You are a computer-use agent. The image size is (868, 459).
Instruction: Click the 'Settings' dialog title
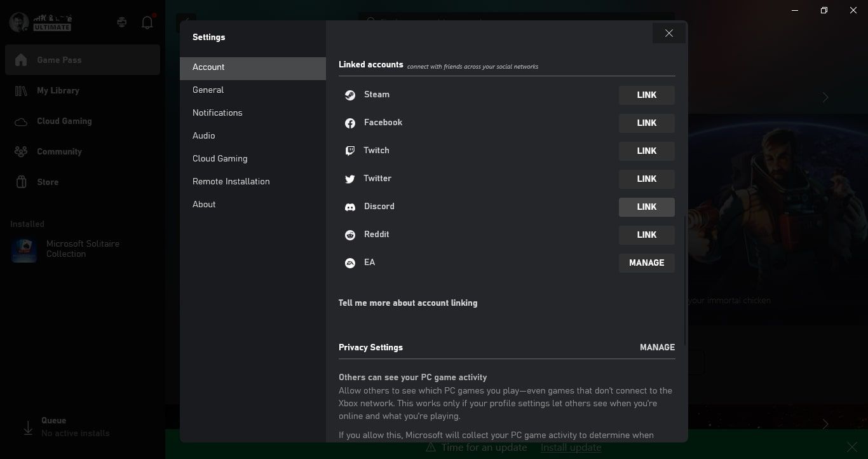tap(209, 38)
